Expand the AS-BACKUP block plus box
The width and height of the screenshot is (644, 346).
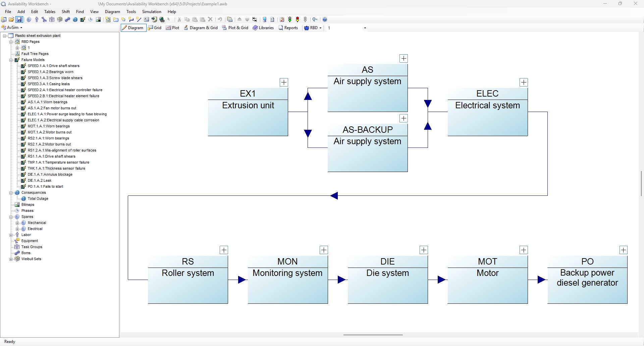click(404, 118)
